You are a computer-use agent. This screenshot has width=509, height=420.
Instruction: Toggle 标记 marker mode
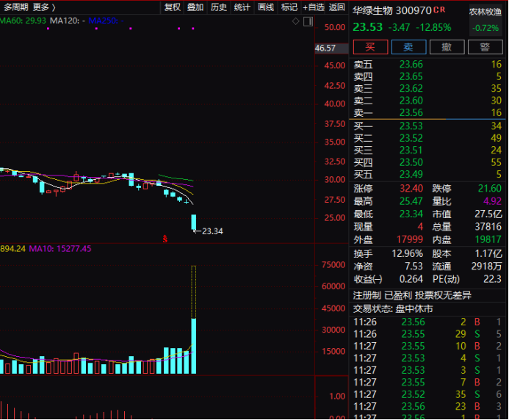tap(289, 7)
